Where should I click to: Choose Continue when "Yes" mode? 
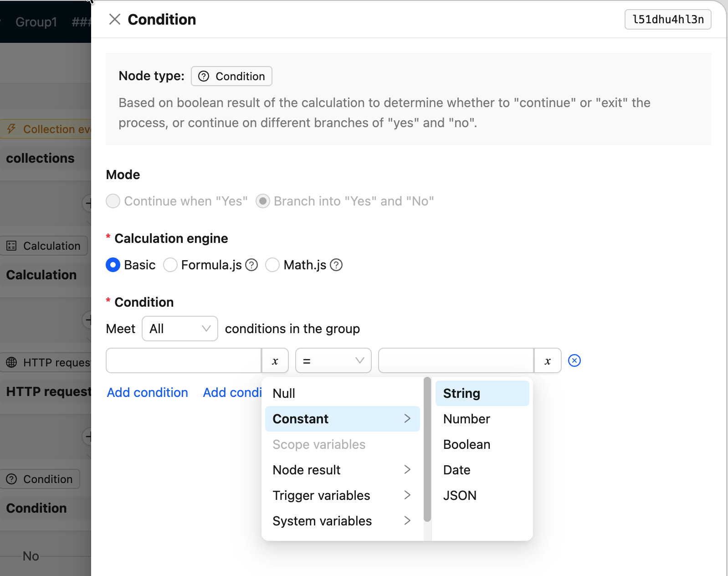[113, 201]
